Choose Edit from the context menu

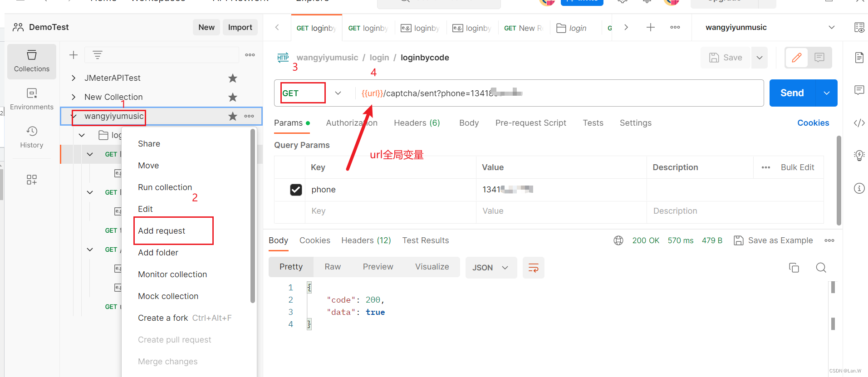click(x=145, y=209)
